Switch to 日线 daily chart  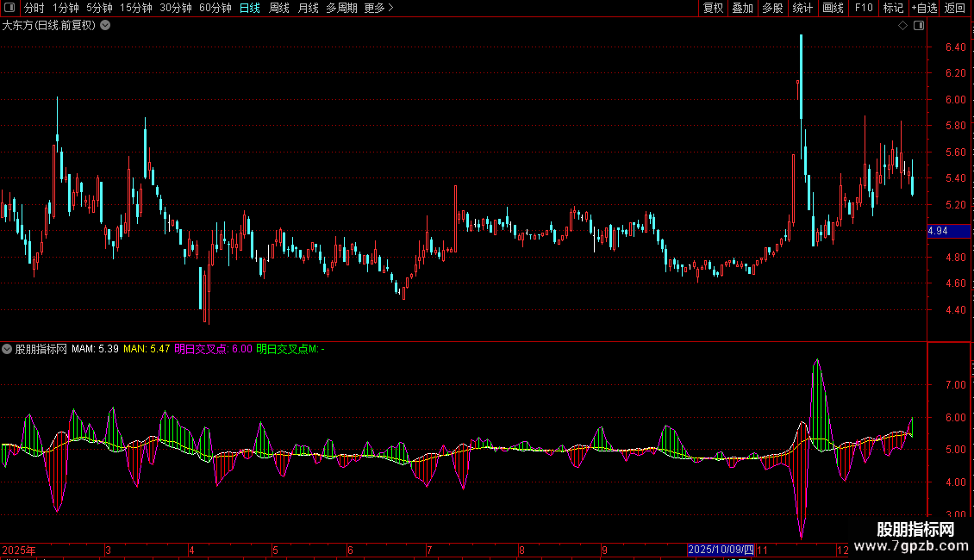250,8
